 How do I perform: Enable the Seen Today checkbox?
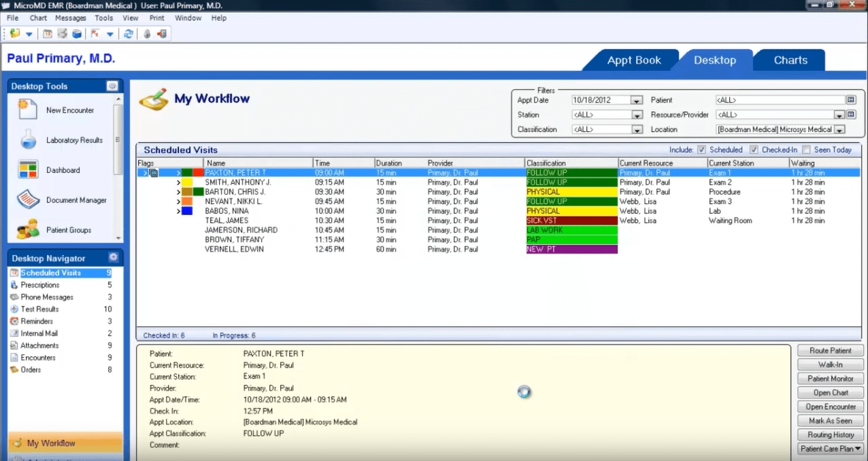pos(806,150)
